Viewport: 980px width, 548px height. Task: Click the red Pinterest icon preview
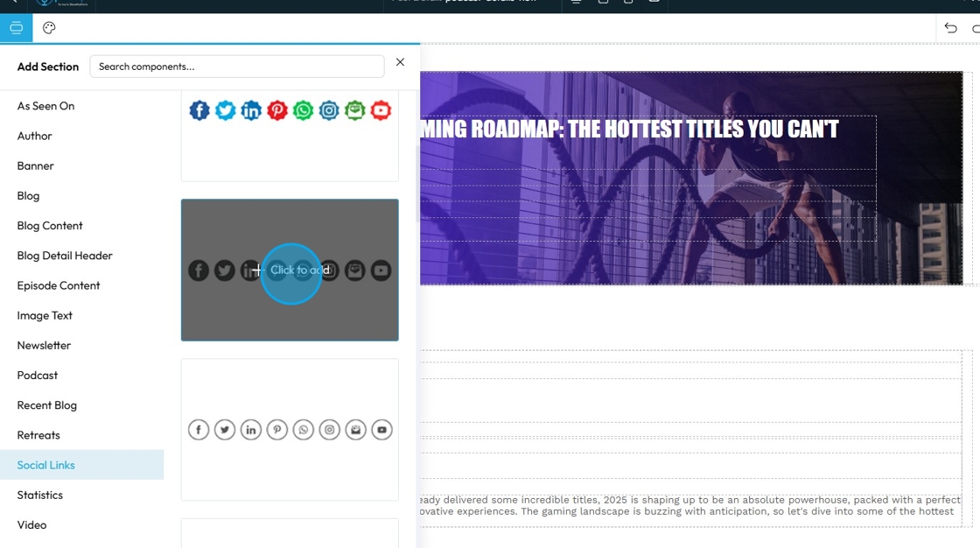[277, 110]
